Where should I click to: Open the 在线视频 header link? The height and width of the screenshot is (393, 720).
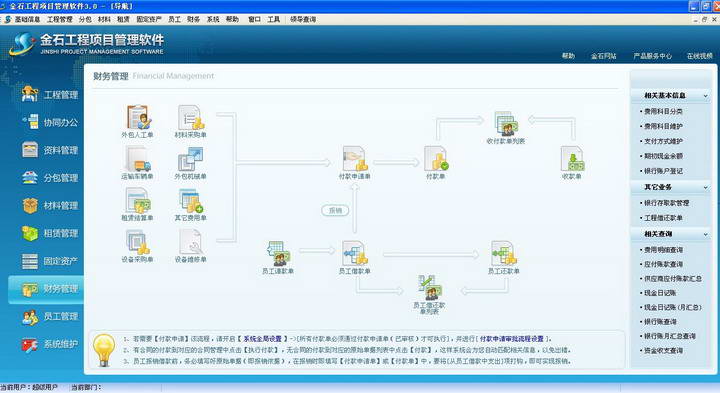700,56
